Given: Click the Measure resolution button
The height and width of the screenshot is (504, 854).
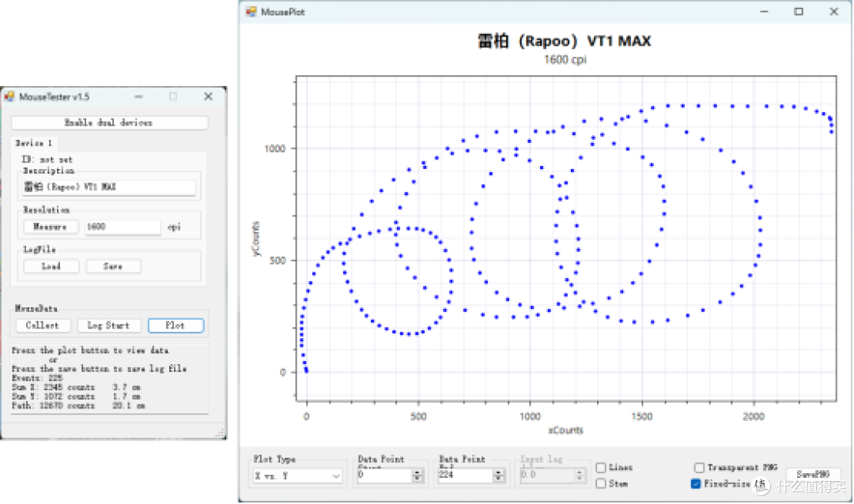Looking at the screenshot, I should click(x=51, y=227).
